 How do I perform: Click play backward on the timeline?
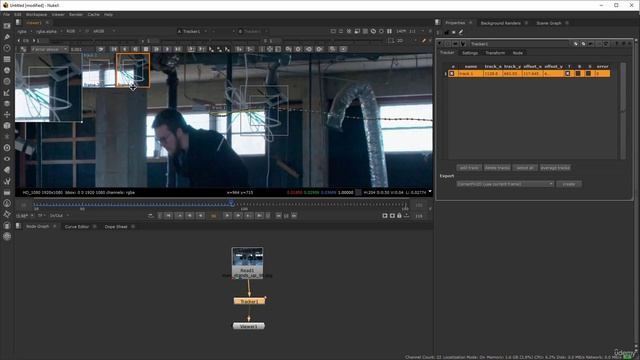[x=200, y=216]
